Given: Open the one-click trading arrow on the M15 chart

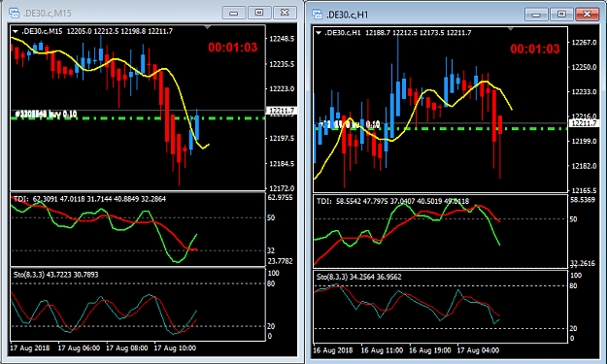Looking at the screenshot, I should 16,31.
